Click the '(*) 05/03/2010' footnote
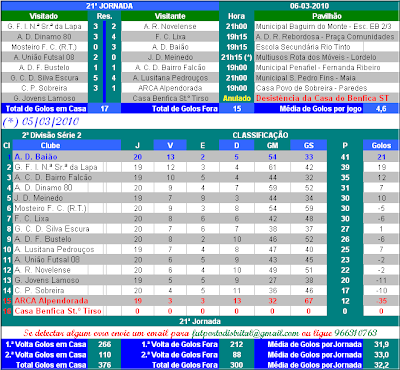 (x=41, y=121)
